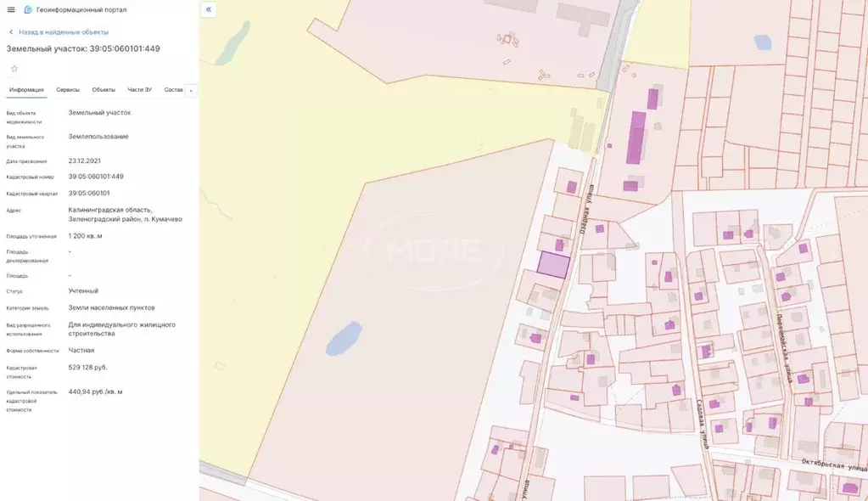This screenshot has height=501, width=868.
Task: Open 'Назад в найденные объекты' link
Action: click(64, 32)
